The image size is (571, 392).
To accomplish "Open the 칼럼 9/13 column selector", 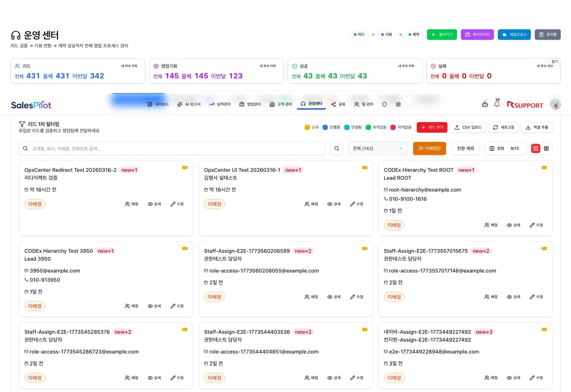I will [505, 148].
